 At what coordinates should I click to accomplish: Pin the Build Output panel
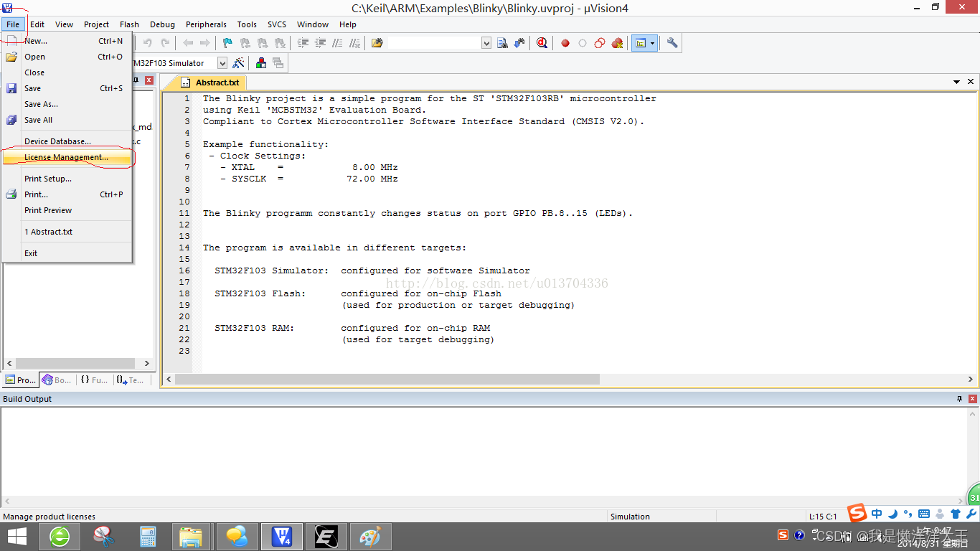point(959,398)
